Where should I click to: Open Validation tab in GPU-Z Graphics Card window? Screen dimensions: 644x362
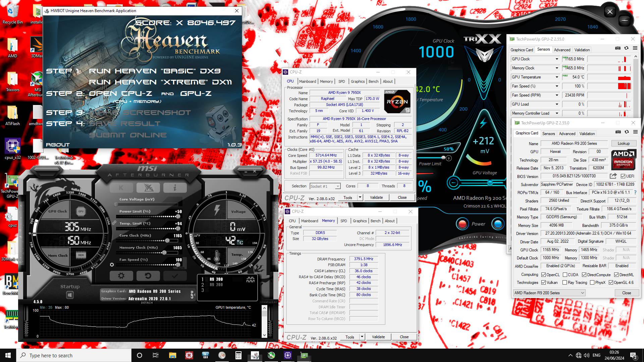point(587,134)
